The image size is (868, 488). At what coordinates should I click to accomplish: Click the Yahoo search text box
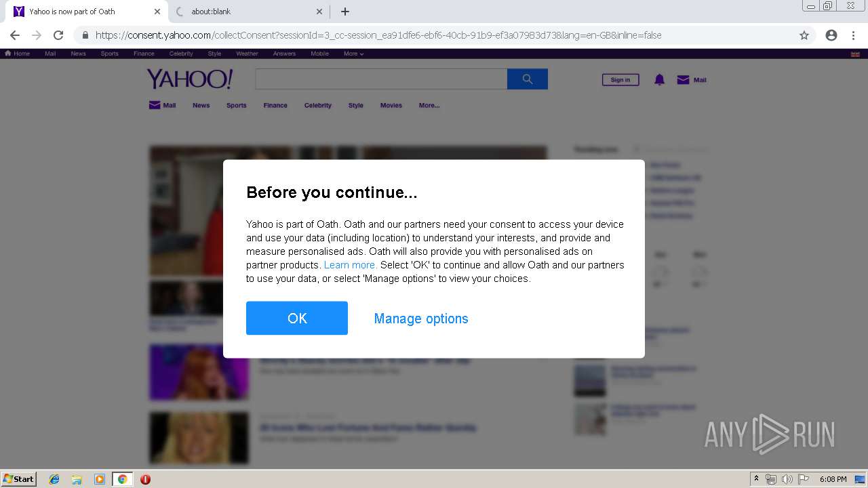point(381,79)
